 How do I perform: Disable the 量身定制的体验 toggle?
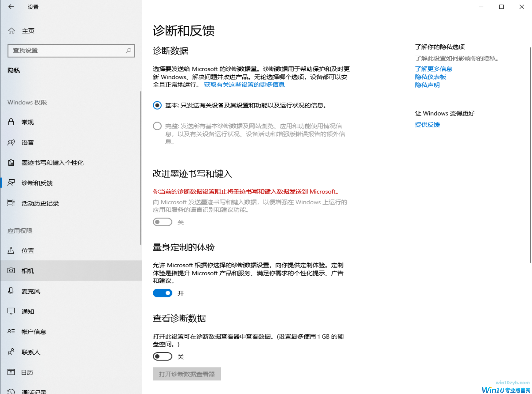[162, 293]
